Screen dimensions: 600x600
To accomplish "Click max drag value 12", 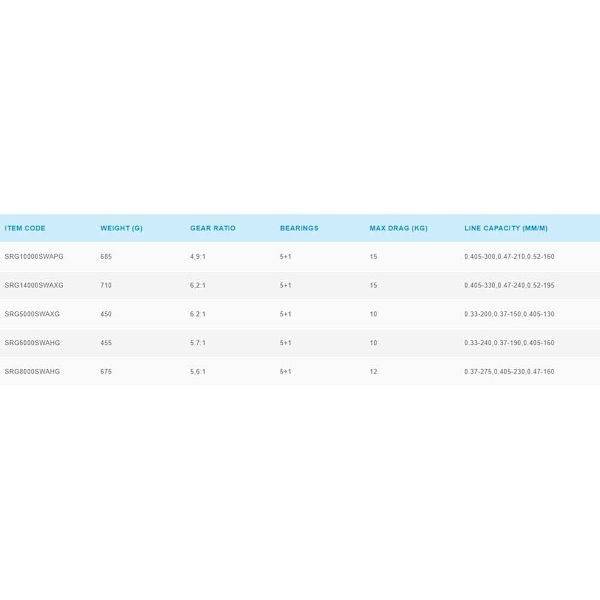I will tap(373, 371).
